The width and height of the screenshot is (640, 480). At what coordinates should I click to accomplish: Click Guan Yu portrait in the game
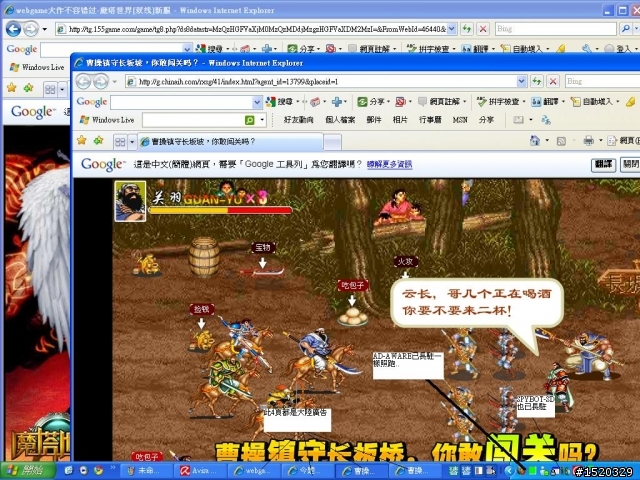point(130,201)
